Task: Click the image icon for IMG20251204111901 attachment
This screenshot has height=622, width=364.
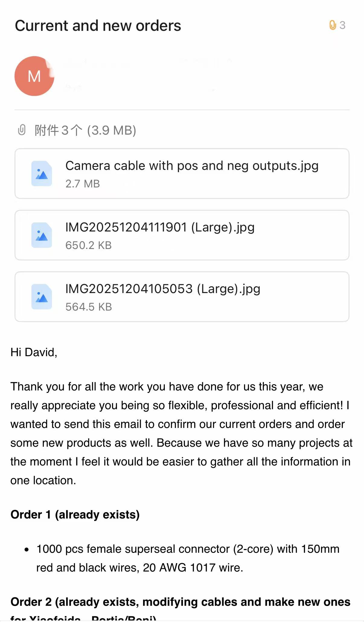Action: pos(42,235)
